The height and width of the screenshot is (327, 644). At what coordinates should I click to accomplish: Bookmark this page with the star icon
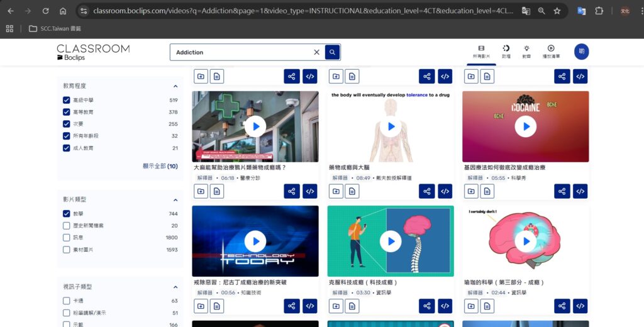click(557, 11)
